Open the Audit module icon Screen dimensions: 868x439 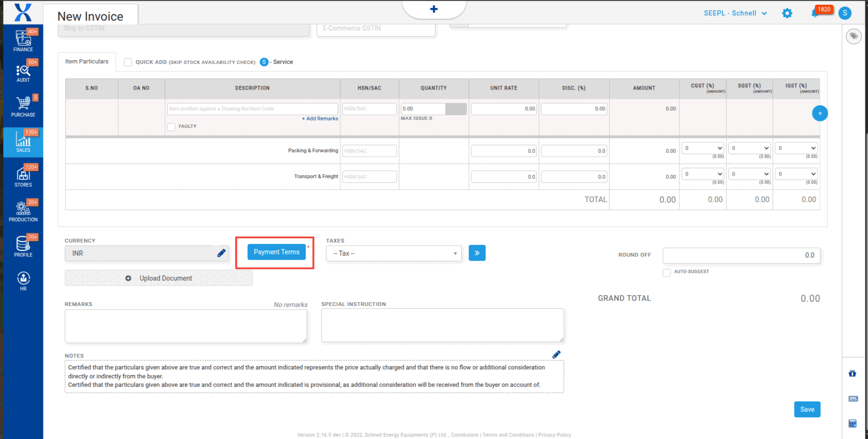coord(23,73)
